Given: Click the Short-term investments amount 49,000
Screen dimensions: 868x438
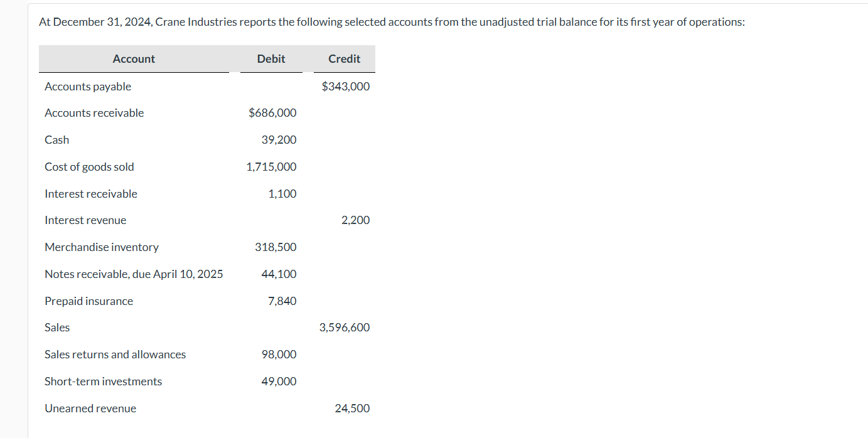Looking at the screenshot, I should click(x=279, y=382).
